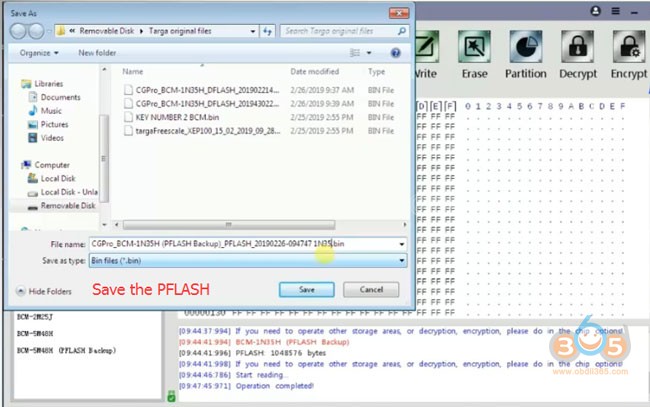Click in the File name field
Screen dimensions: 650x407
coord(247,244)
